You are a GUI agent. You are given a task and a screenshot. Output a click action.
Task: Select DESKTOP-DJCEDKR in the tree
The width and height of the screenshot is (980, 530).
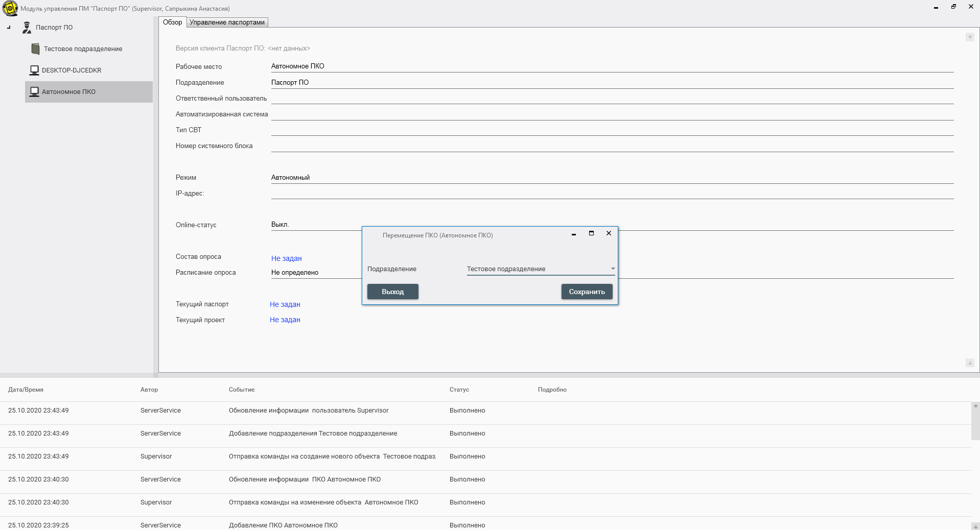tap(72, 70)
